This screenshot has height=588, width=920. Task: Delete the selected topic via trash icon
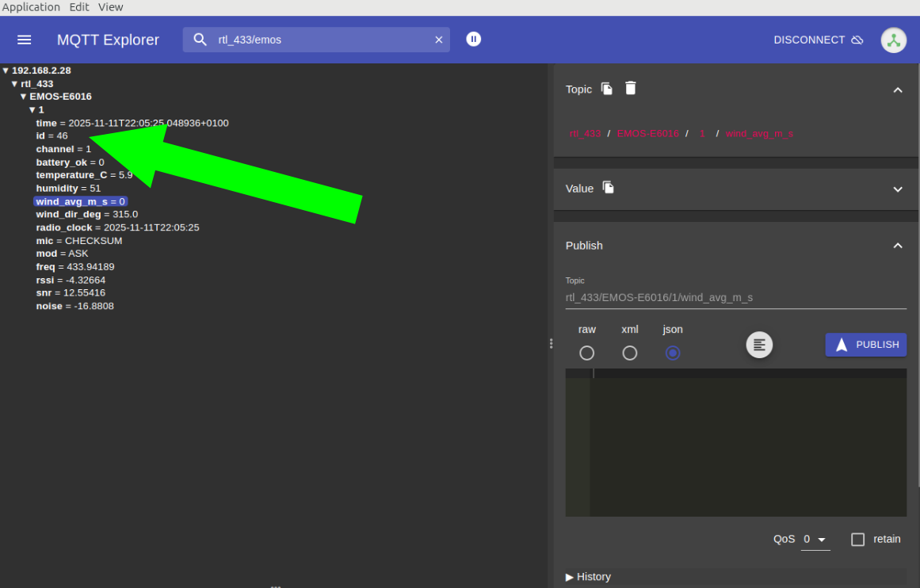(x=631, y=89)
